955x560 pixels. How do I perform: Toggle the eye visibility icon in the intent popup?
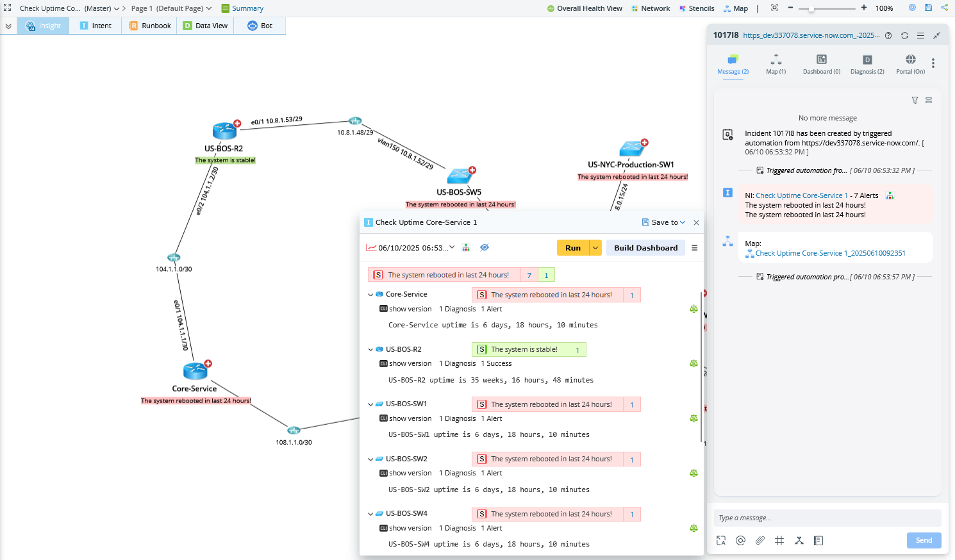485,247
